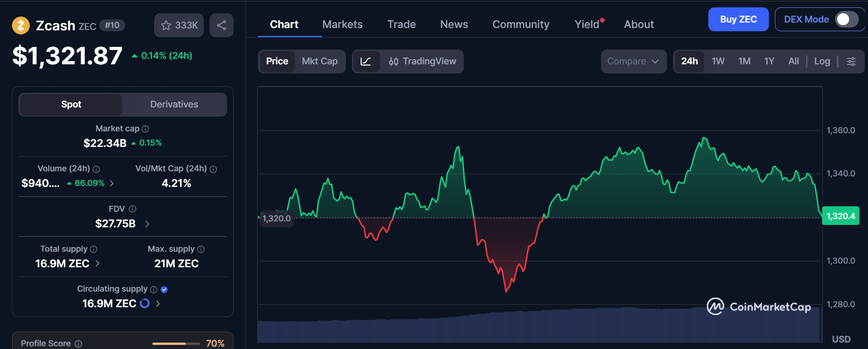Screen dimensions: 868x349
Task: Click the verified circulating supply badge
Action: pyautogui.click(x=164, y=289)
